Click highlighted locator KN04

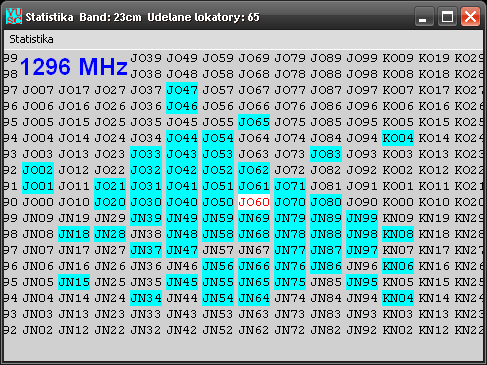(x=398, y=298)
